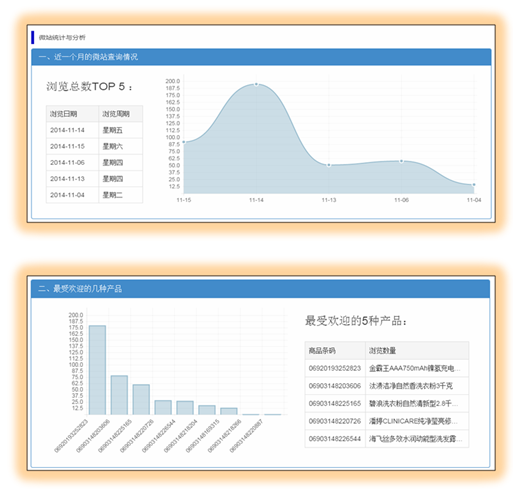Click the 最受欢迎的几种产品 panel header
513x490 pixels.
tap(260, 289)
